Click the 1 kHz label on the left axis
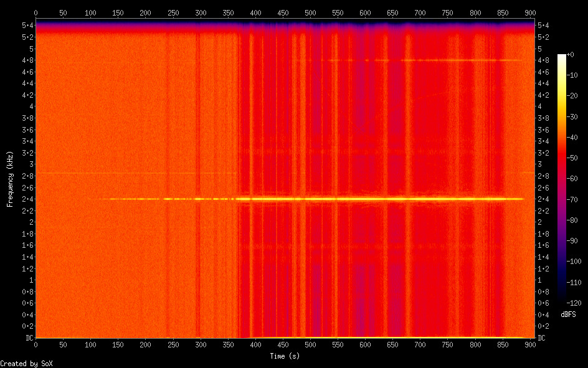588x368 pixels. 30,281
